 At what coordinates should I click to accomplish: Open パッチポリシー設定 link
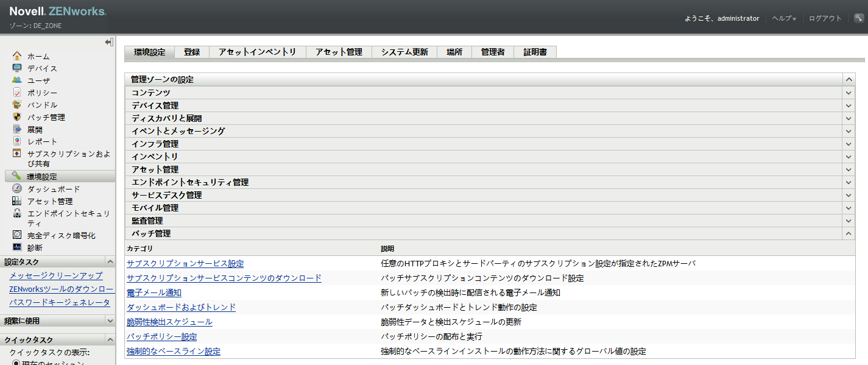coord(162,337)
